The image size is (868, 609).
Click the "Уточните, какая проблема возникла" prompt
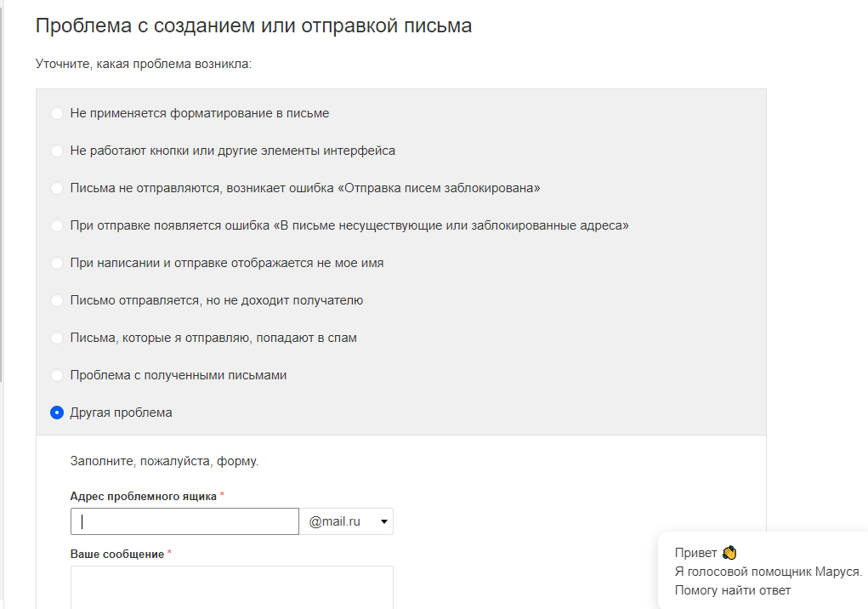point(144,64)
